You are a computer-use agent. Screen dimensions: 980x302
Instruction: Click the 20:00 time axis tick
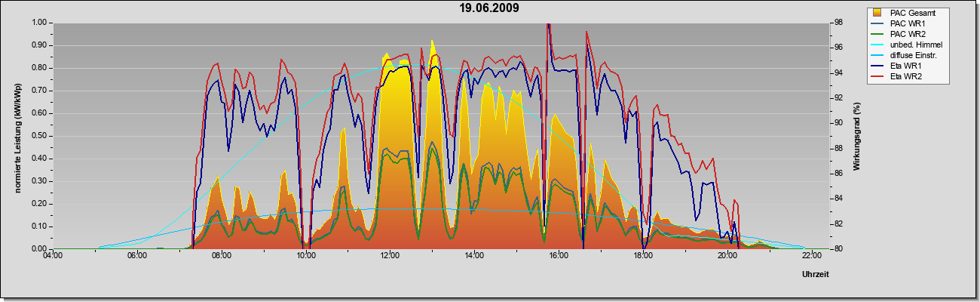point(727,257)
